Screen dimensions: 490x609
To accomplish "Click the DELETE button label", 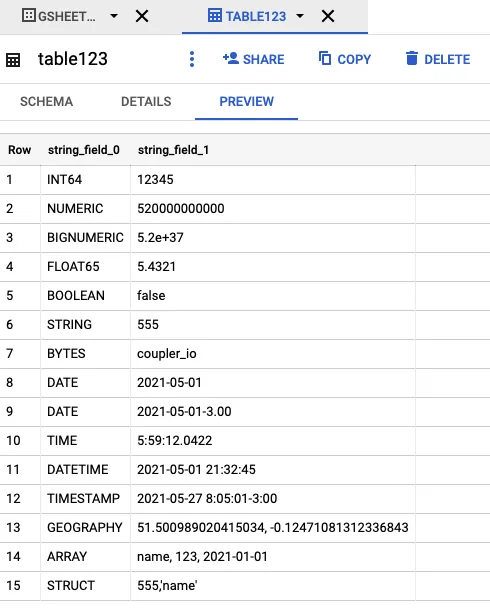I will pos(447,59).
